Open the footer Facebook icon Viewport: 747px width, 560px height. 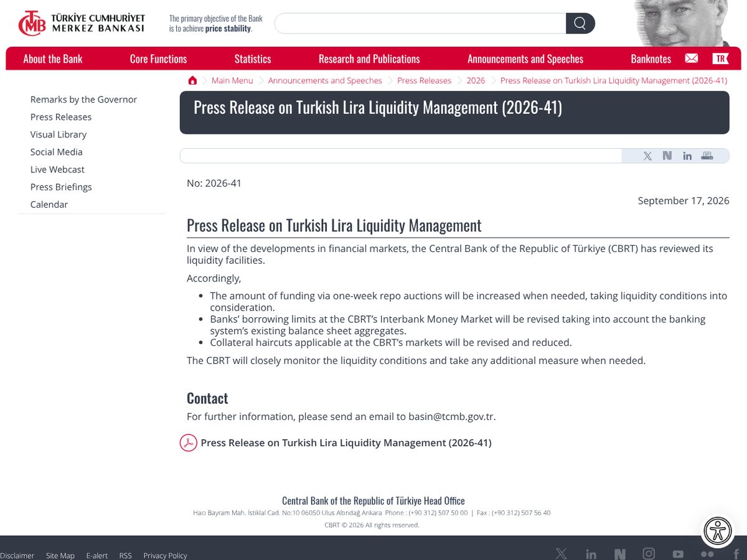[736, 554]
